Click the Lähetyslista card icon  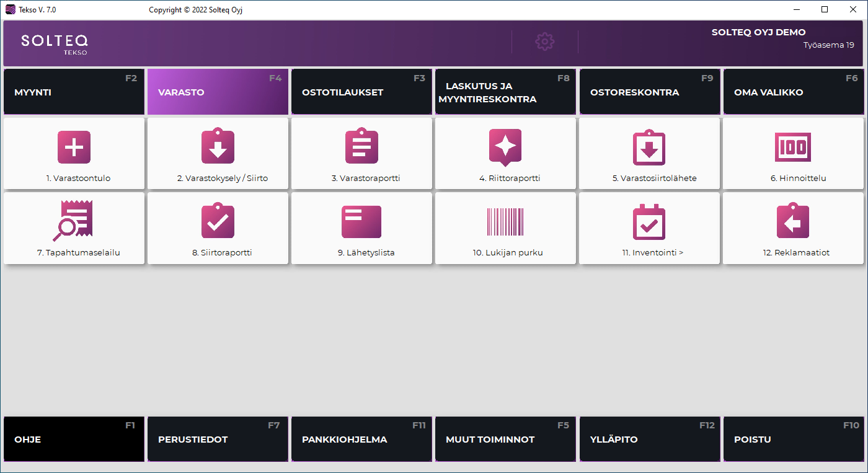pos(361,222)
